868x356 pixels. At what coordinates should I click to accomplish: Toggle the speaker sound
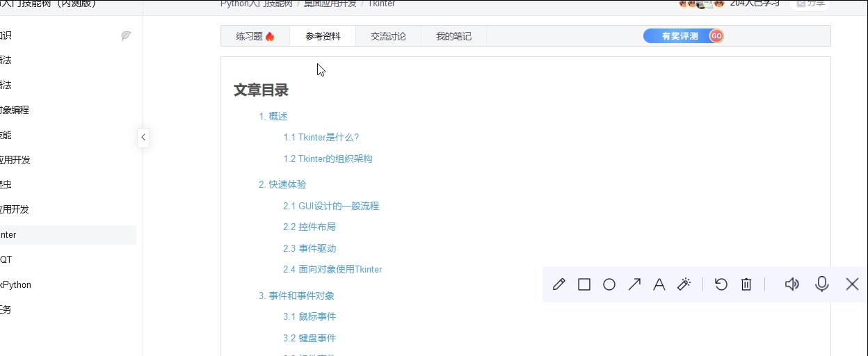[791, 284]
